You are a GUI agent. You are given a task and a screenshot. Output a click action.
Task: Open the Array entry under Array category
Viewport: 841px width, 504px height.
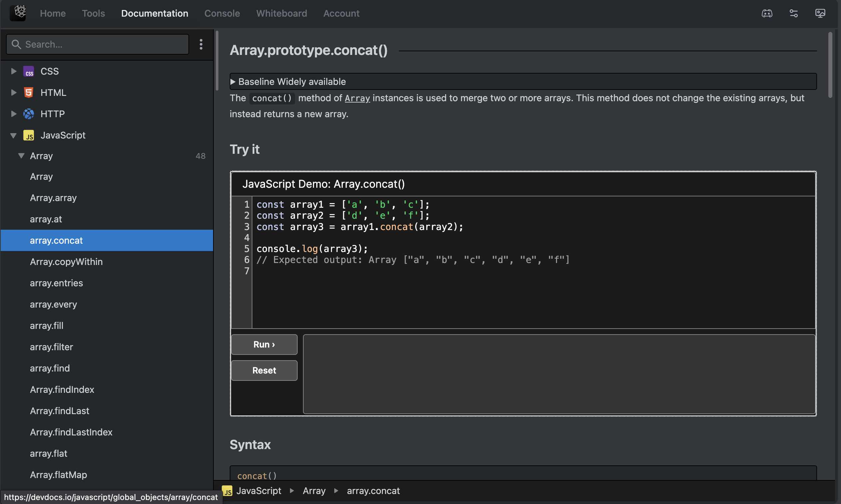(x=41, y=177)
